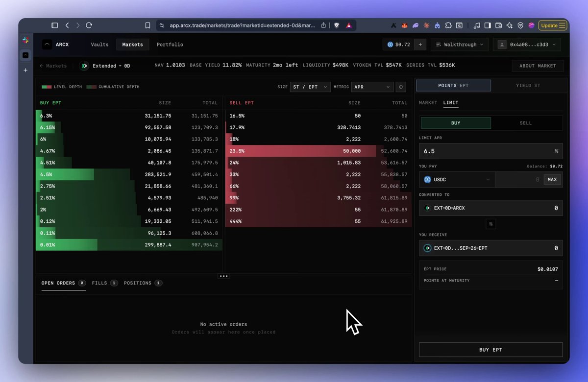Open the USDC pay token dropdown
Image resolution: width=588 pixels, height=382 pixels.
pyautogui.click(x=457, y=180)
